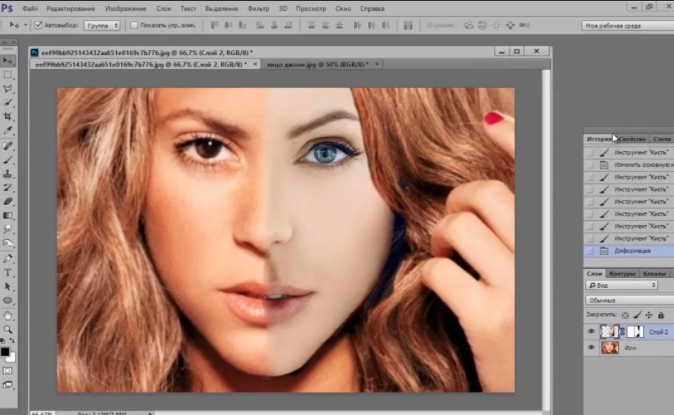Select the Zoom tool
This screenshot has height=415, width=674.
[x=8, y=330]
